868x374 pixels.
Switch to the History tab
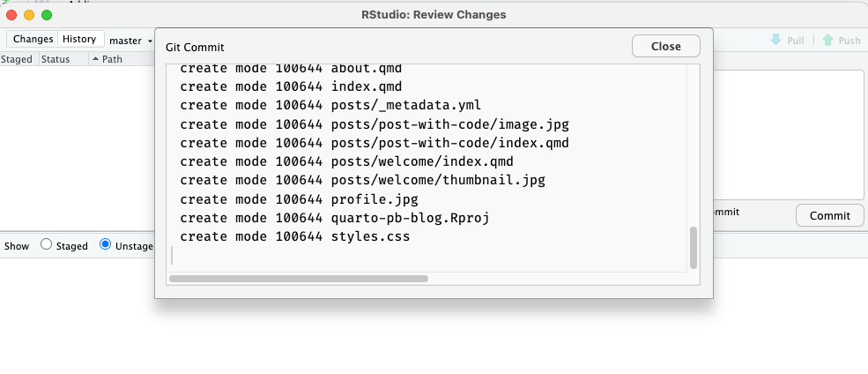(x=81, y=39)
